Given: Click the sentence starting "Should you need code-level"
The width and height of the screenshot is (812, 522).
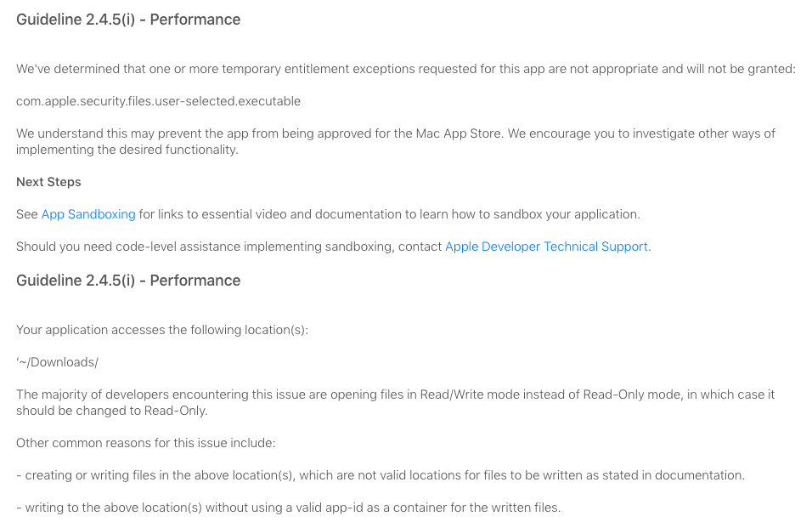Looking at the screenshot, I should 334,247.
